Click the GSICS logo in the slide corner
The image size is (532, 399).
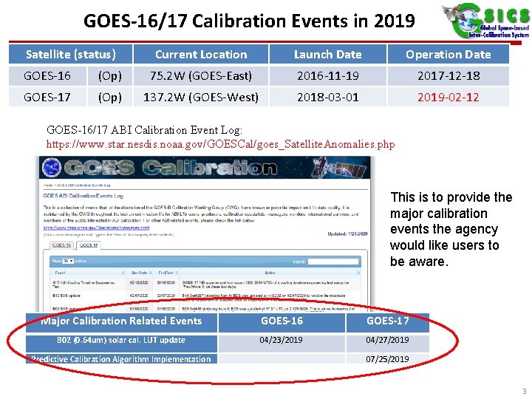click(x=486, y=21)
